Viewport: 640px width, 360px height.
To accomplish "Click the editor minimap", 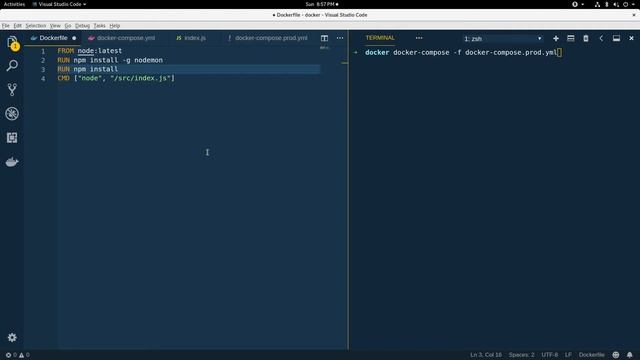I will coord(324,48).
